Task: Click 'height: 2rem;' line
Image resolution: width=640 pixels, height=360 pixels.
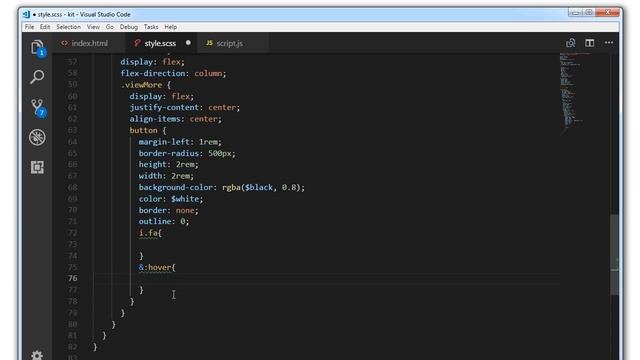Action: click(169, 164)
